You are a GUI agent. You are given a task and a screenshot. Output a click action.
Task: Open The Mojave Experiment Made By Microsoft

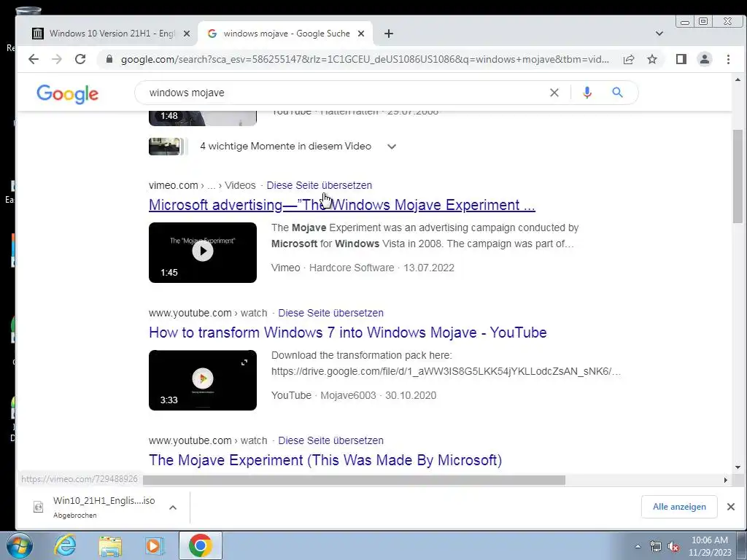tap(325, 460)
